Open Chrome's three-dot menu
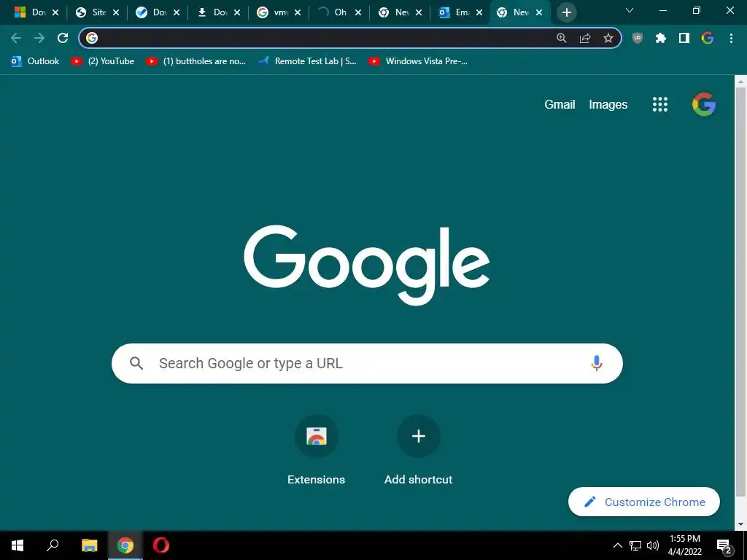747x560 pixels. click(731, 38)
